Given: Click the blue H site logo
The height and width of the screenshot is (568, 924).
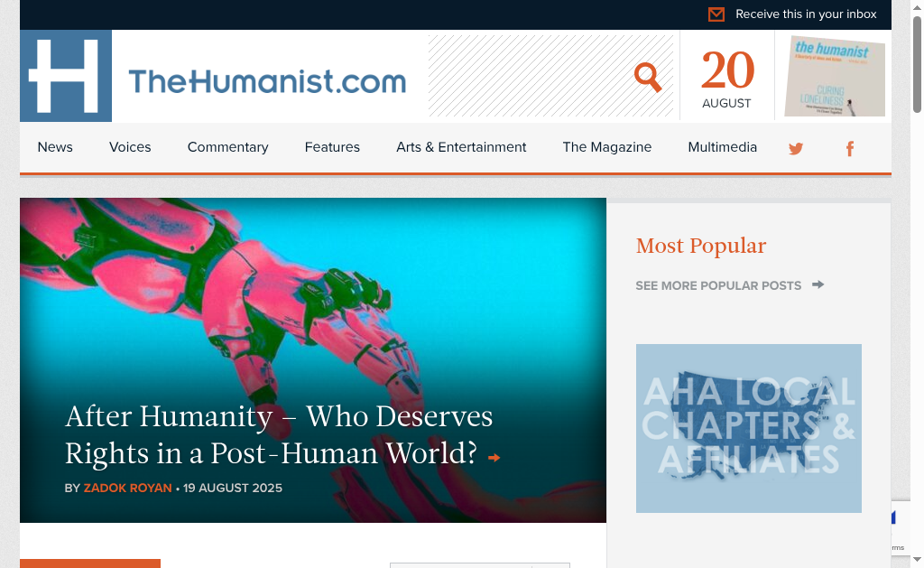Looking at the screenshot, I should click(65, 76).
